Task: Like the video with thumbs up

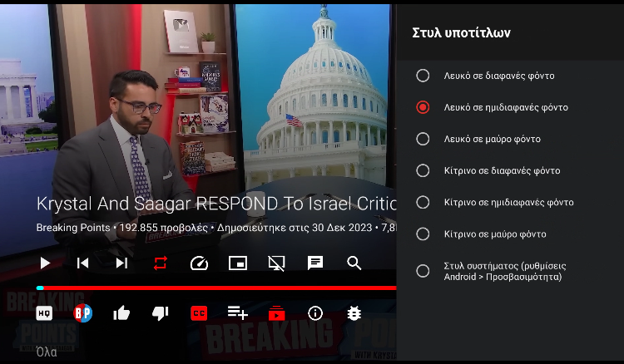Action: point(121,313)
